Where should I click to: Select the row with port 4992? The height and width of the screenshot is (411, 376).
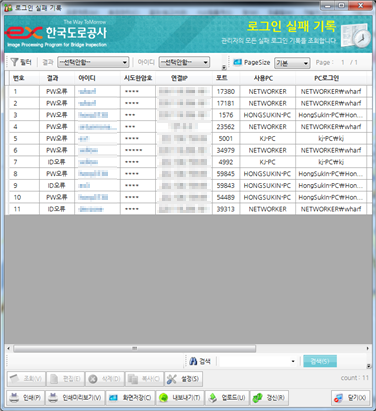click(x=188, y=162)
